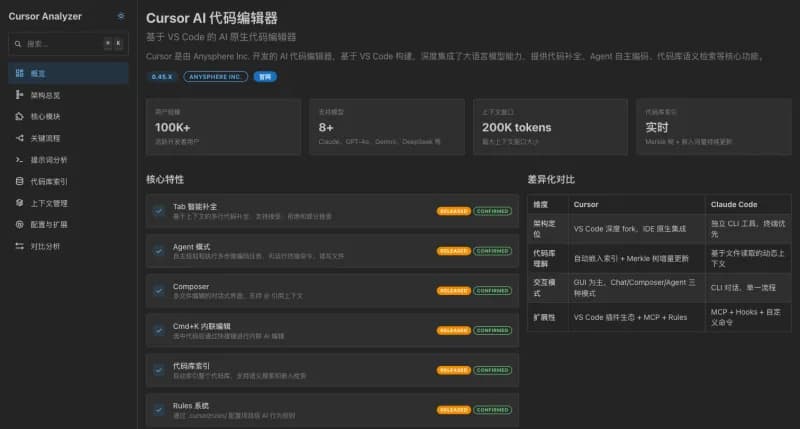Click the 差异化对比 section heading

(x=551, y=180)
